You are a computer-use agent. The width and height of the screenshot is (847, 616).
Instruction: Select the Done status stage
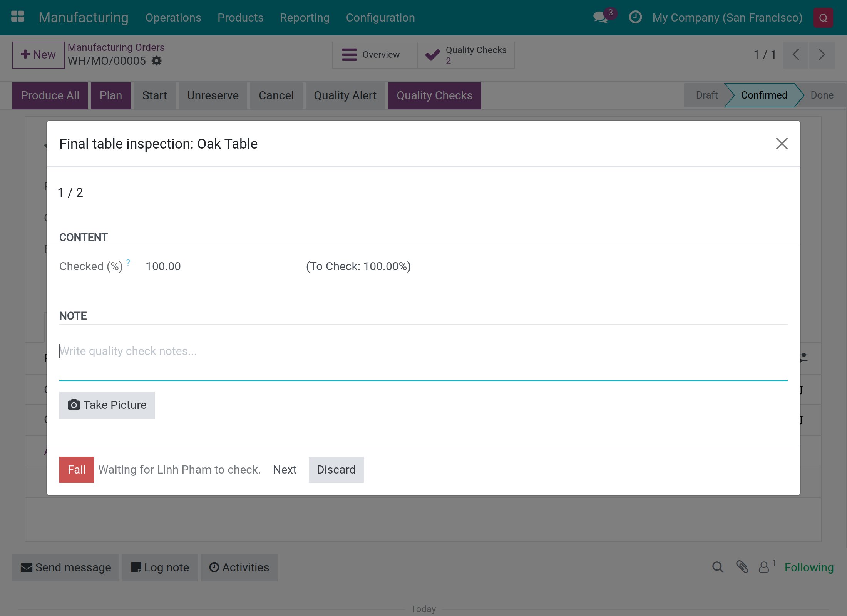(822, 95)
